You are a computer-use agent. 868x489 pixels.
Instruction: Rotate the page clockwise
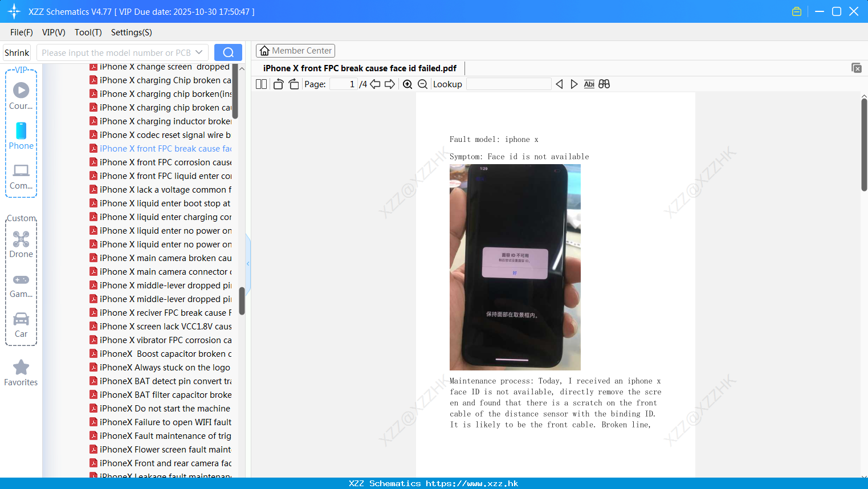tap(294, 84)
